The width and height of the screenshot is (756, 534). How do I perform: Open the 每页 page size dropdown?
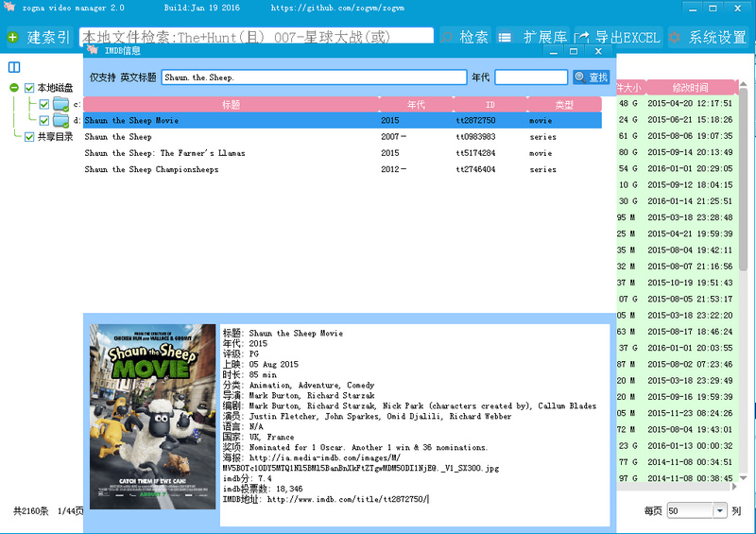(x=720, y=510)
